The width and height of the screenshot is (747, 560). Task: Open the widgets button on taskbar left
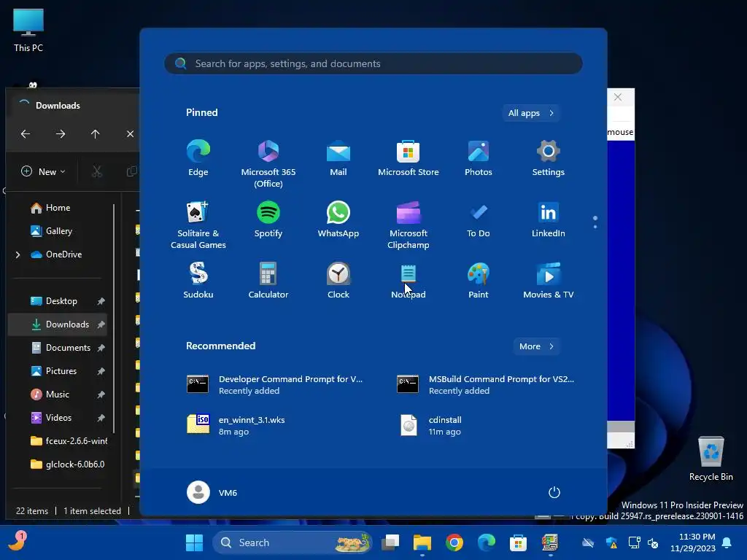[x=18, y=542]
